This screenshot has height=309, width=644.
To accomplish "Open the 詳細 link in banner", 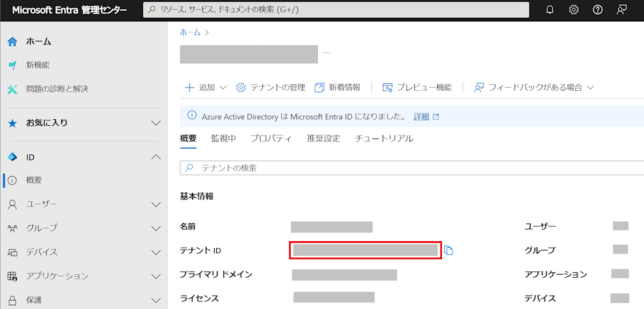I will tap(421, 116).
